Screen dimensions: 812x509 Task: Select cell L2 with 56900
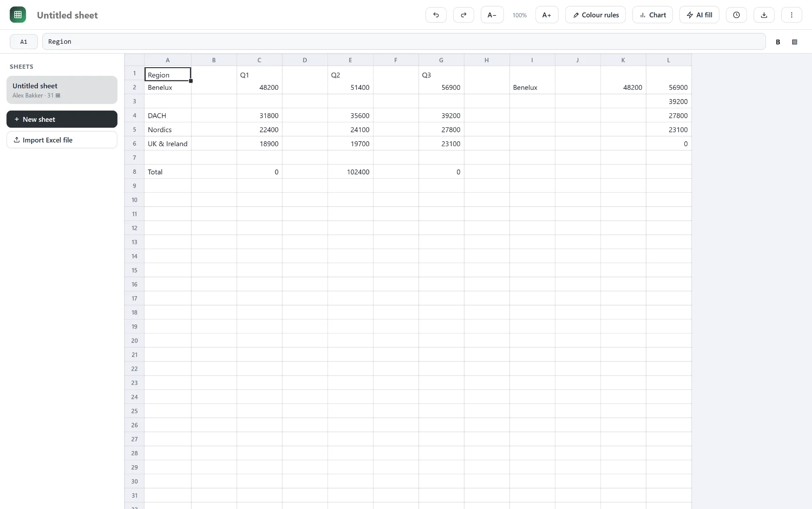669,87
